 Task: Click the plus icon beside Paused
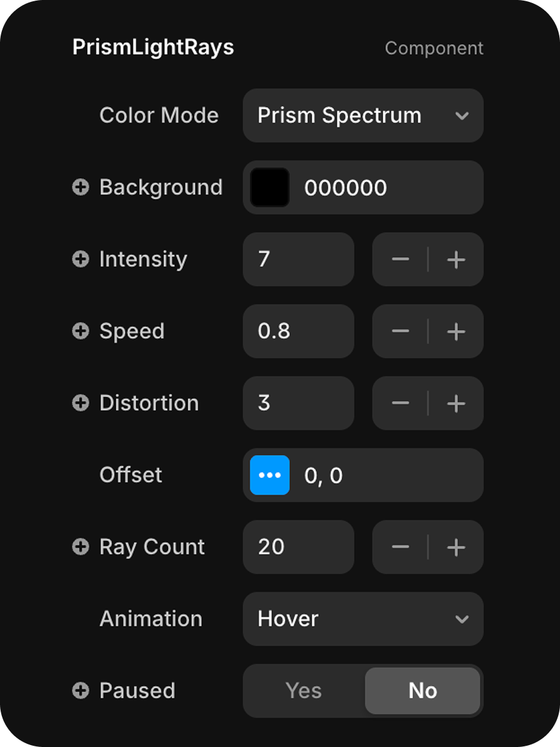[x=81, y=690]
